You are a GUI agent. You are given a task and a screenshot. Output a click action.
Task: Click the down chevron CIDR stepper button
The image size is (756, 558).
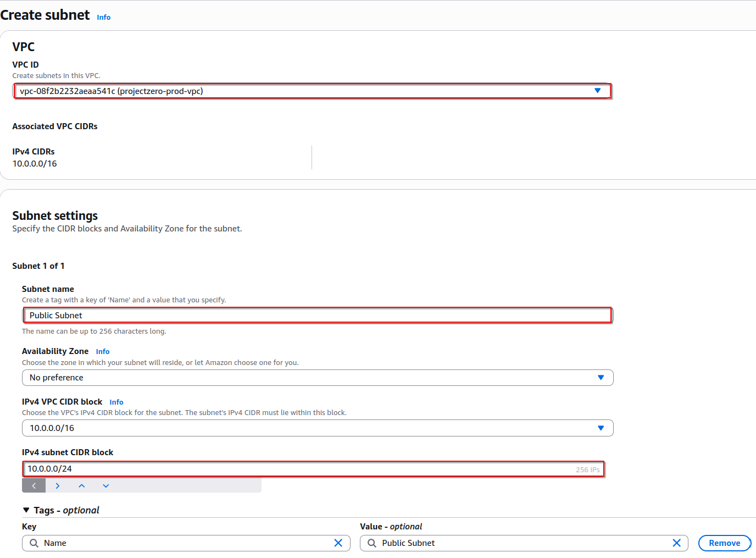106,486
